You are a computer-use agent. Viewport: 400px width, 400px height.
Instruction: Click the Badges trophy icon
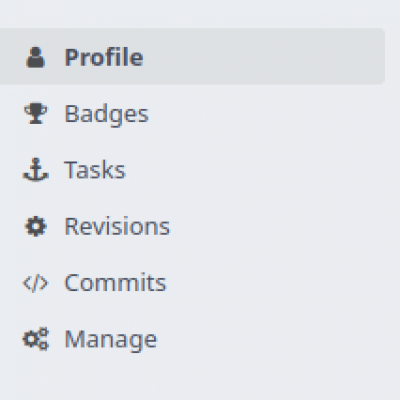tap(35, 113)
